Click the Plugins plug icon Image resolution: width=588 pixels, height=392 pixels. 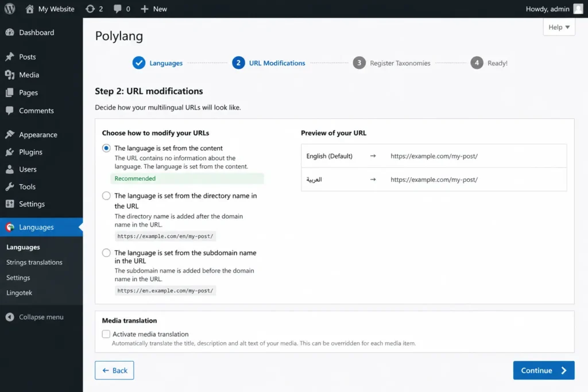10,152
